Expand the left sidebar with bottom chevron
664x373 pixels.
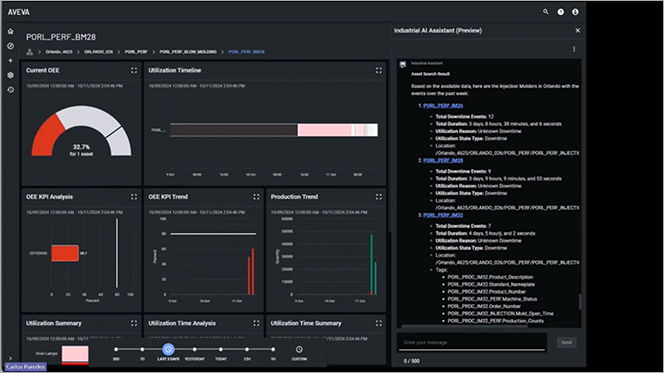tap(11, 358)
